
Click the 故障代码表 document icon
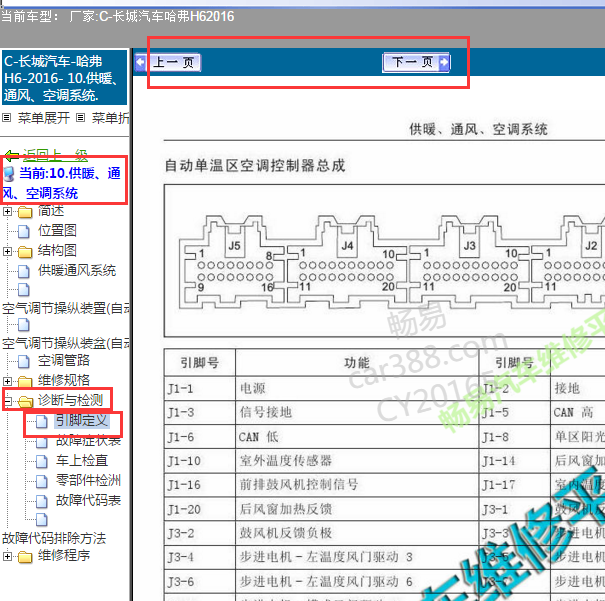pos(42,501)
